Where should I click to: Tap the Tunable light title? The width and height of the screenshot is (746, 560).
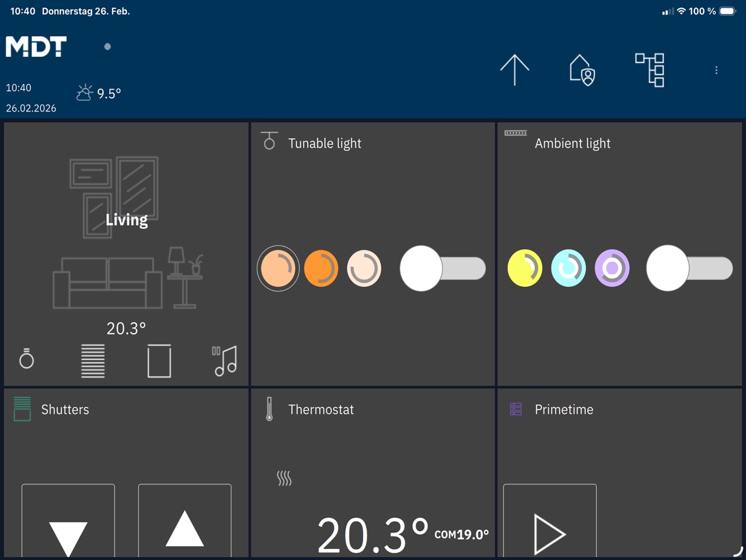[x=324, y=143]
